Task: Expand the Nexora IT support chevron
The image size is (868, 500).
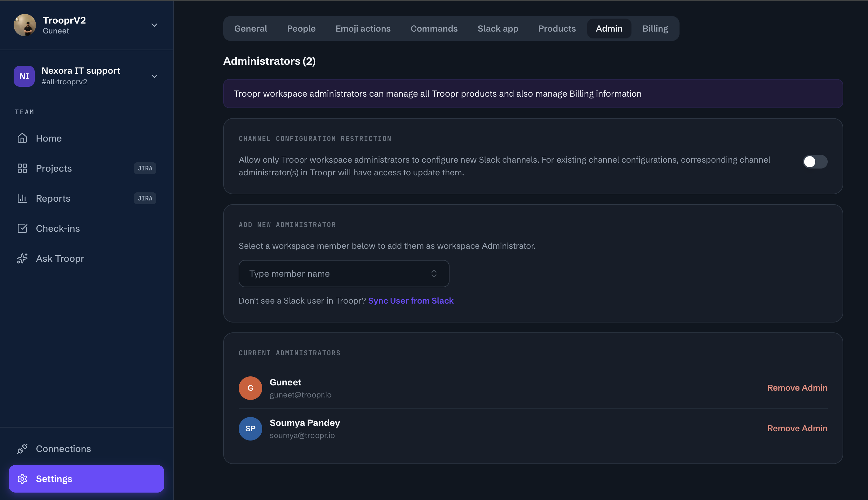Action: tap(154, 76)
